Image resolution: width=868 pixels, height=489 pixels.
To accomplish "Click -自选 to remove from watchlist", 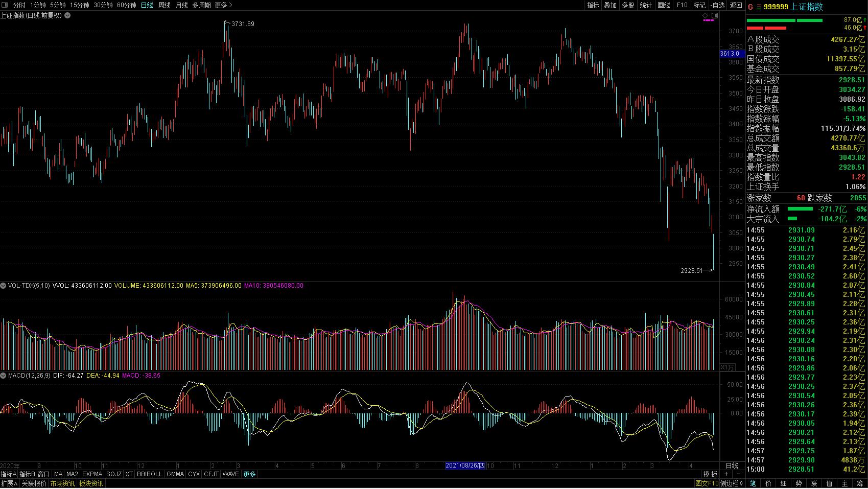I will pos(717,5).
